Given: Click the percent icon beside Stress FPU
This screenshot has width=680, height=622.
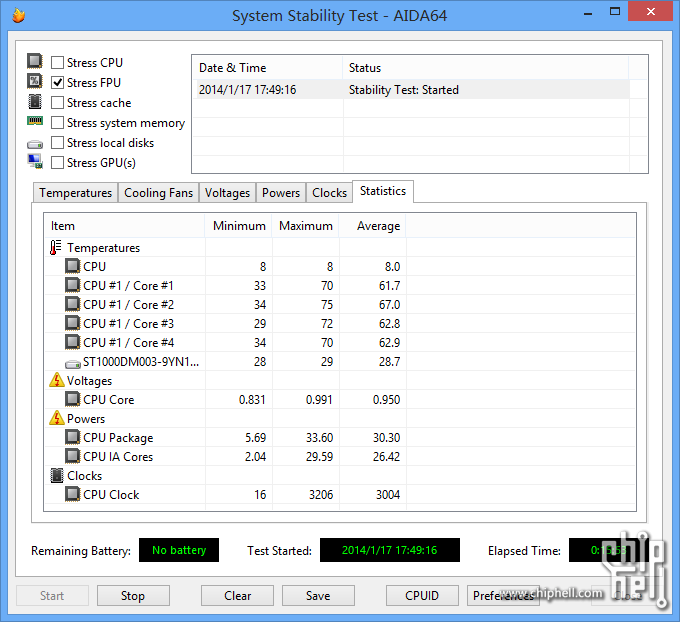Looking at the screenshot, I should click(x=35, y=81).
